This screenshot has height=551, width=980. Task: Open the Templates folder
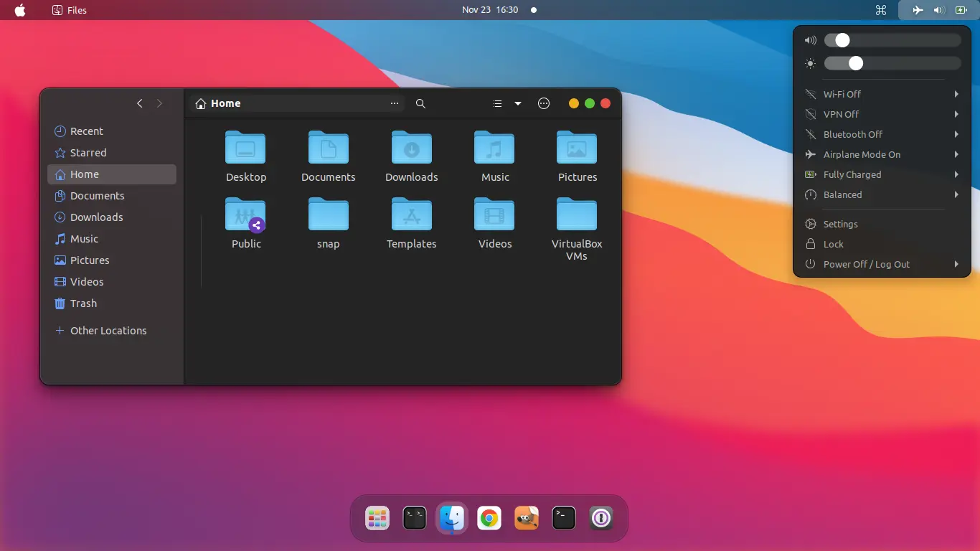411,215
